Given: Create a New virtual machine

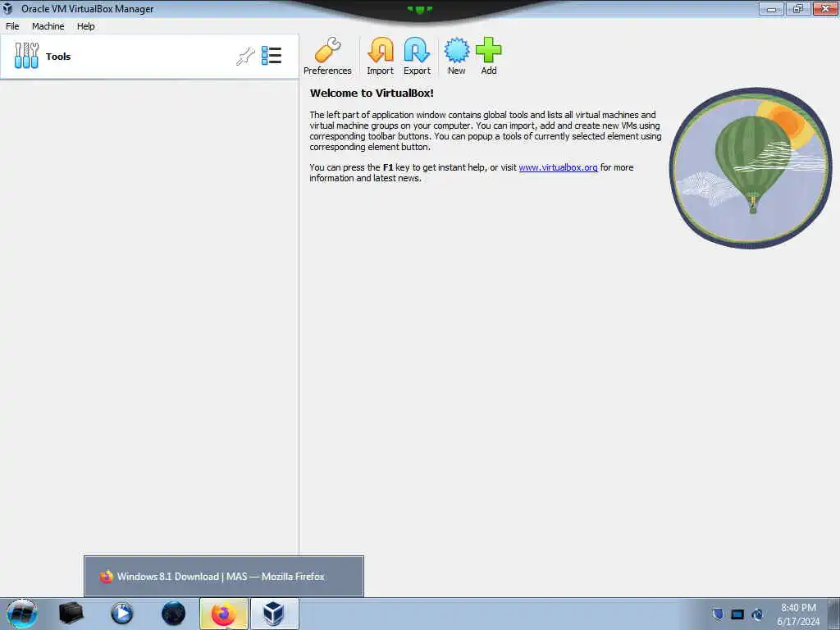Looking at the screenshot, I should coord(456,57).
